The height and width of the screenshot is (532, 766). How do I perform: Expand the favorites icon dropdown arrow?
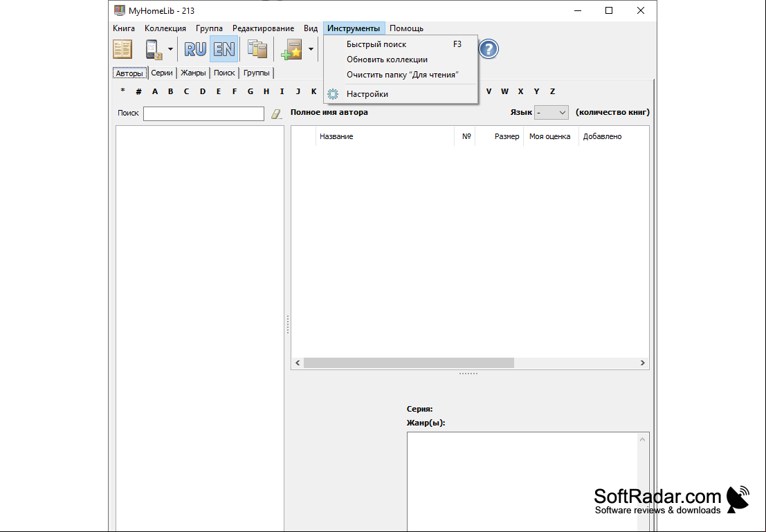311,49
